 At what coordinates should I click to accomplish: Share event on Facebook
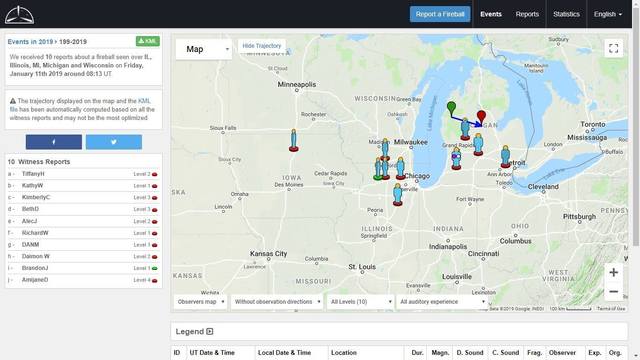(x=54, y=142)
